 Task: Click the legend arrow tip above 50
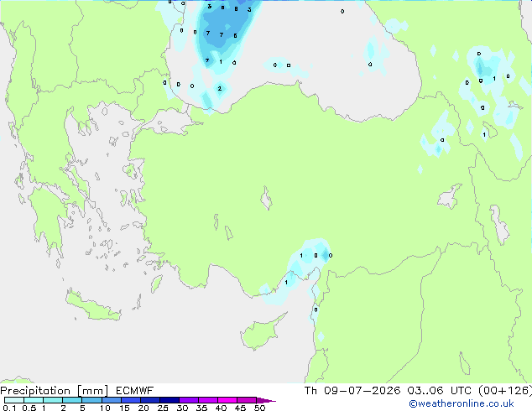[266, 400]
